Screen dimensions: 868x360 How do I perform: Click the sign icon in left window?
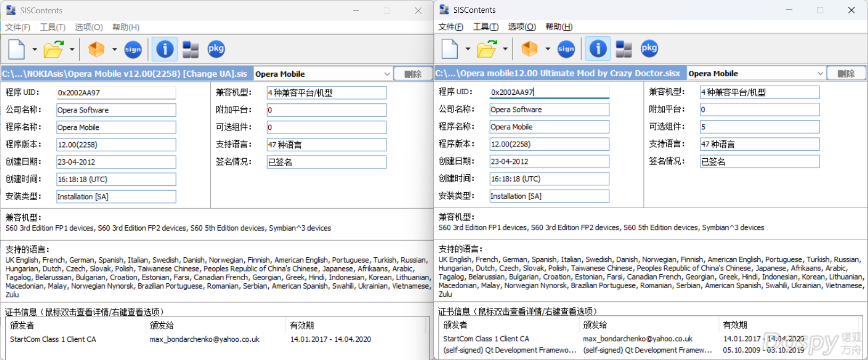click(x=133, y=50)
